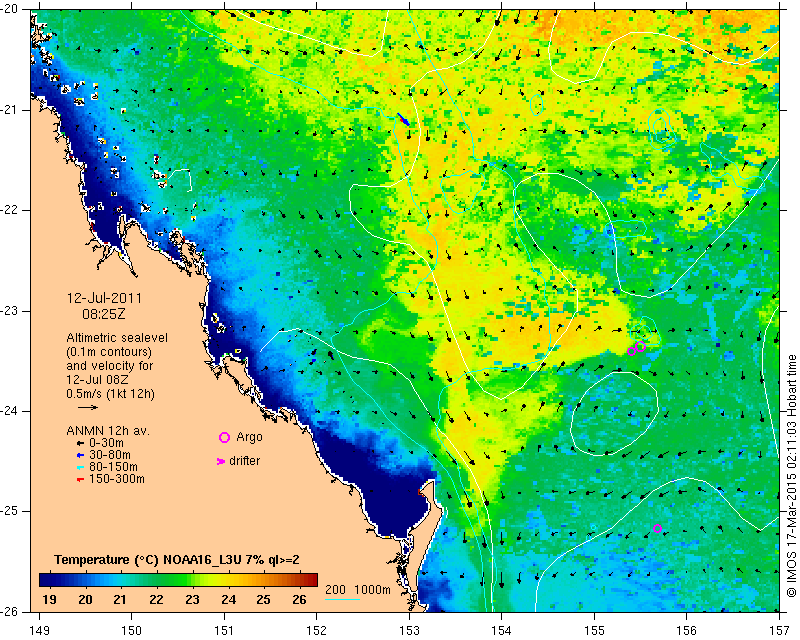Click longitude axis label '153'
The width and height of the screenshot is (800, 640).
pos(409,631)
